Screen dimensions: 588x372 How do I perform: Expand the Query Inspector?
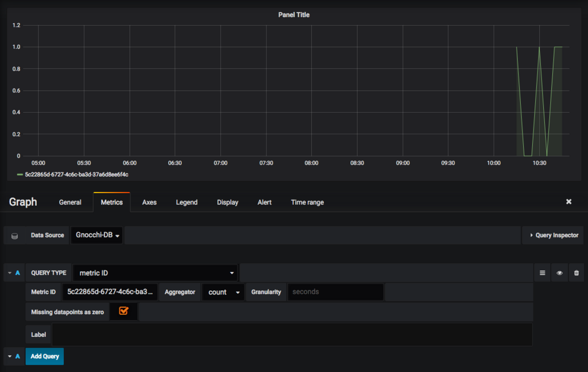pyautogui.click(x=553, y=235)
